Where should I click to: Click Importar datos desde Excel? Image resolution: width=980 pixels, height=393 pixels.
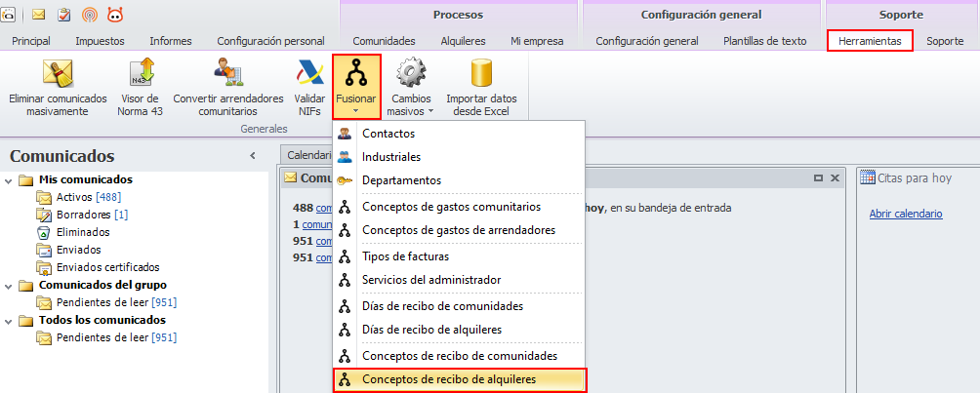(x=481, y=88)
